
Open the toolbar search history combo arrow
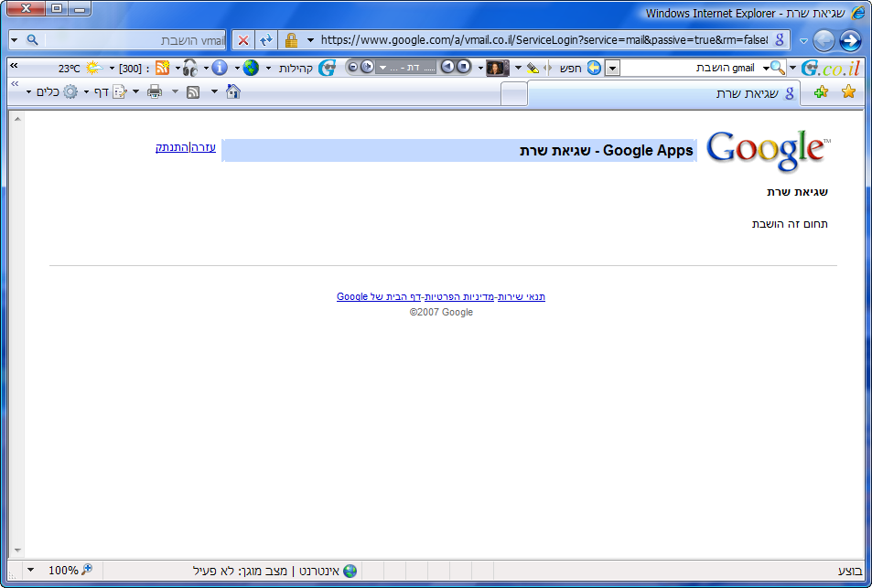coord(612,69)
